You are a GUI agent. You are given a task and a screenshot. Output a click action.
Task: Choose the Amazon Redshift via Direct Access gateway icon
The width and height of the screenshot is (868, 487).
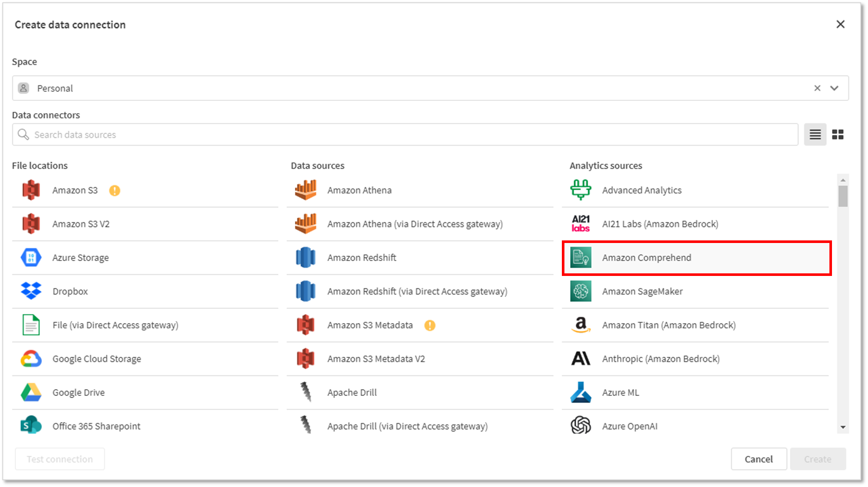[306, 291]
